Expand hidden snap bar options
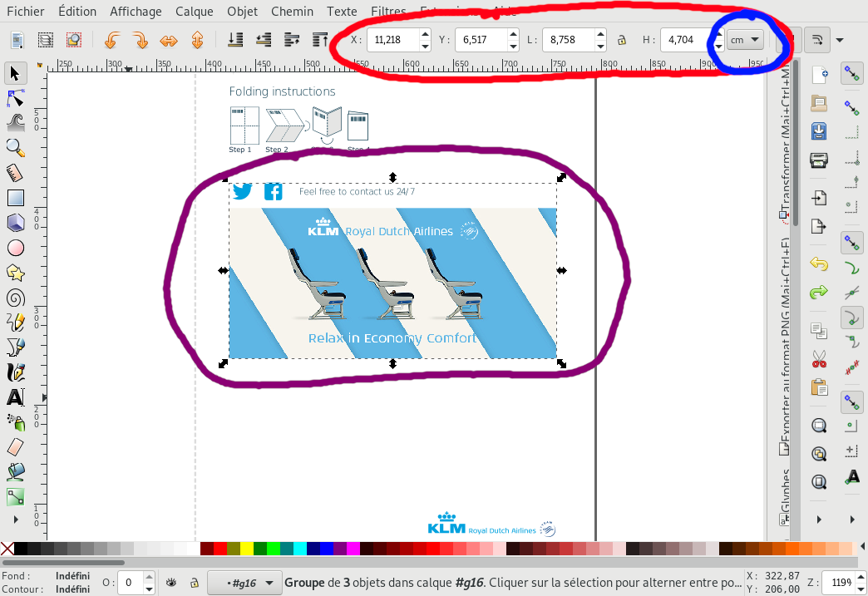 852,520
